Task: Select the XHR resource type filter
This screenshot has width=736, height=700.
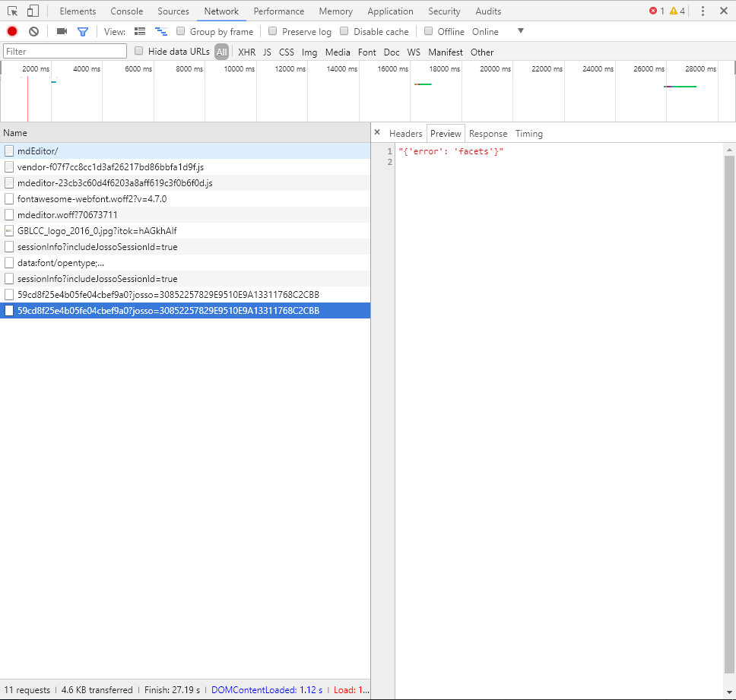Action: point(246,52)
